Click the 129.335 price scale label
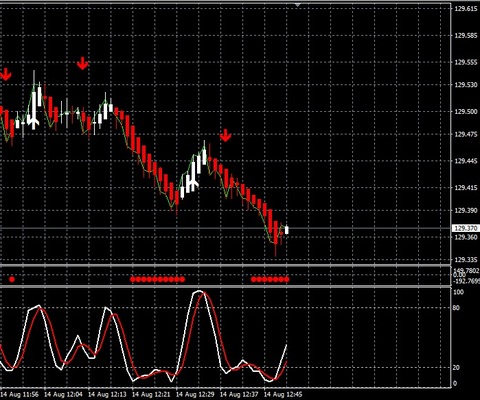This screenshot has height=400, width=480. (x=466, y=260)
